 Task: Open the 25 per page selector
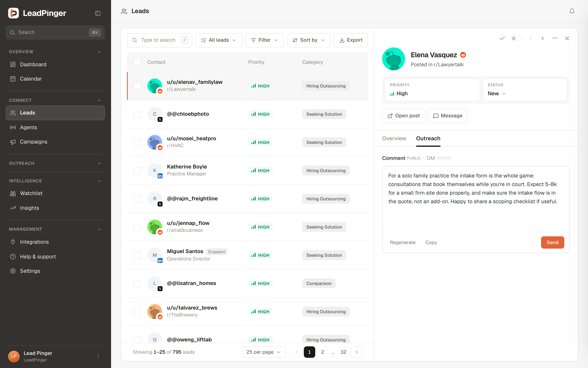264,352
